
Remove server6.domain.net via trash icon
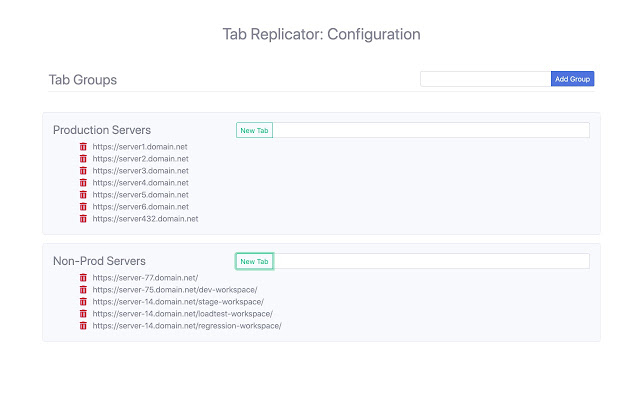(84, 207)
